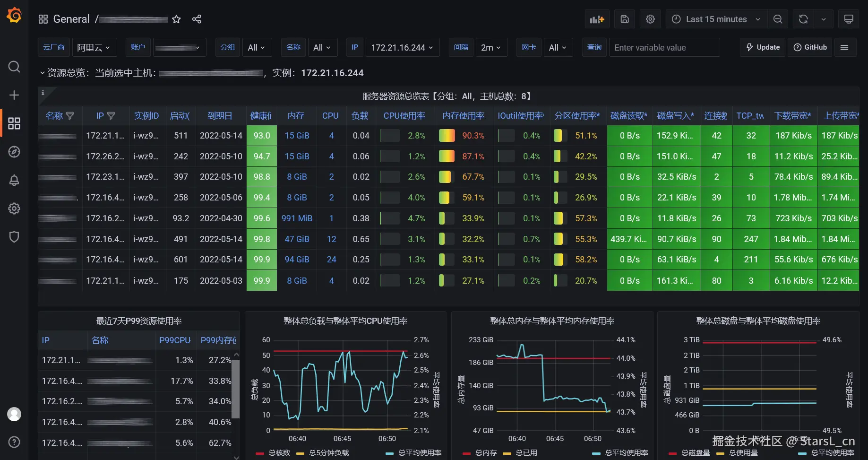Share the dashboard via share icon
The image size is (868, 460).
pos(197,19)
